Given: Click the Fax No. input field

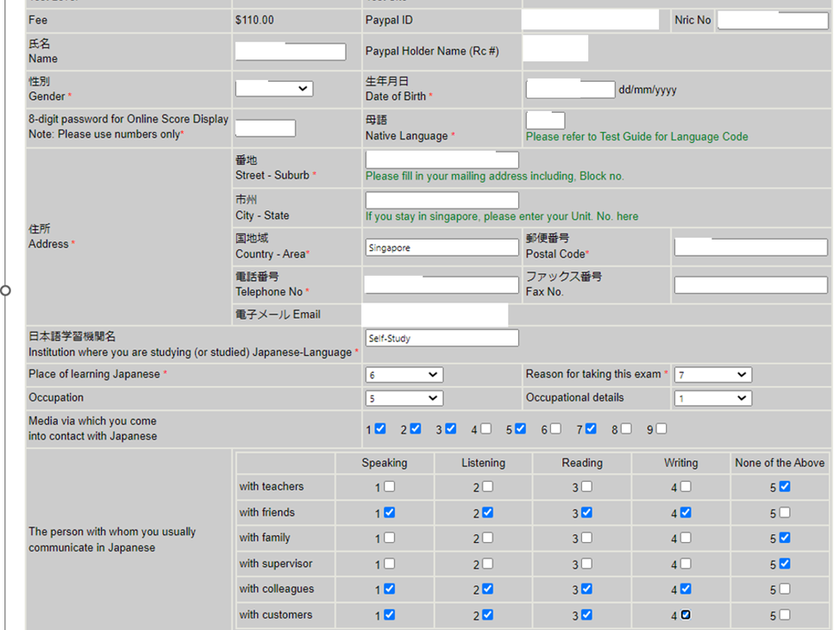Looking at the screenshot, I should [750, 285].
